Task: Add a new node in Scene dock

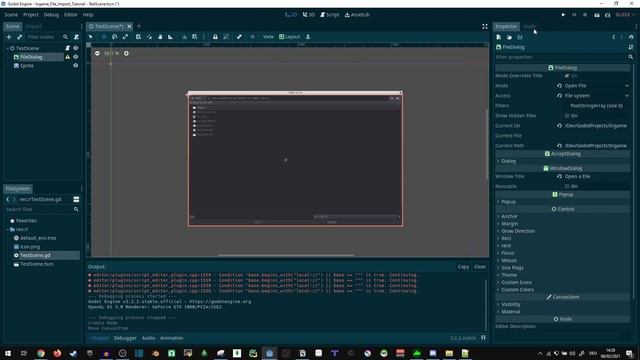Action: coord(9,37)
